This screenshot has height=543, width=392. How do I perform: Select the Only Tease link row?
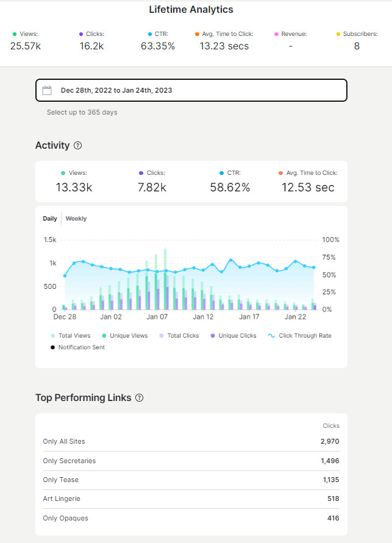(60, 480)
